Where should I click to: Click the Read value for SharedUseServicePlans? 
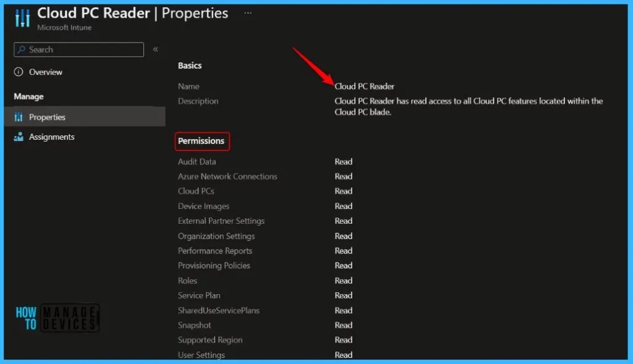coord(344,310)
